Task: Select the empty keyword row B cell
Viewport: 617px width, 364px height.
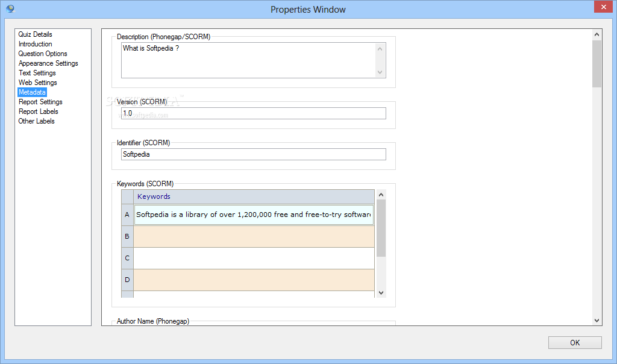Action: (x=253, y=236)
